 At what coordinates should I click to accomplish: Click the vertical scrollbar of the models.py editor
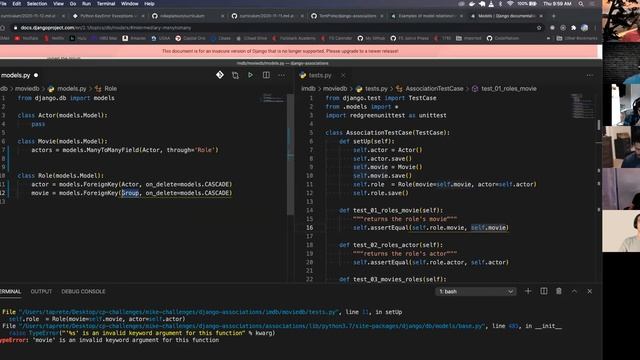click(290, 155)
